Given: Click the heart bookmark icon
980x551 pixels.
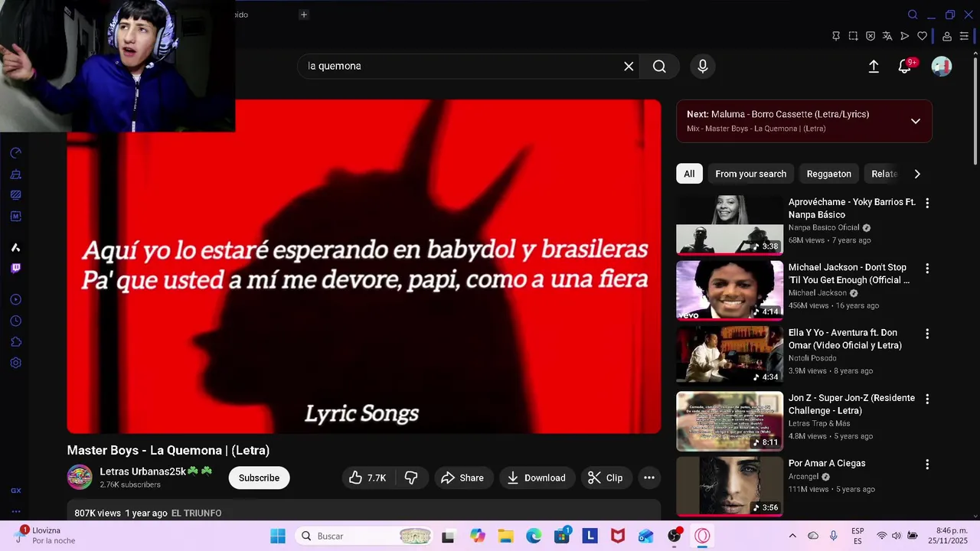Looking at the screenshot, I should pyautogui.click(x=922, y=36).
